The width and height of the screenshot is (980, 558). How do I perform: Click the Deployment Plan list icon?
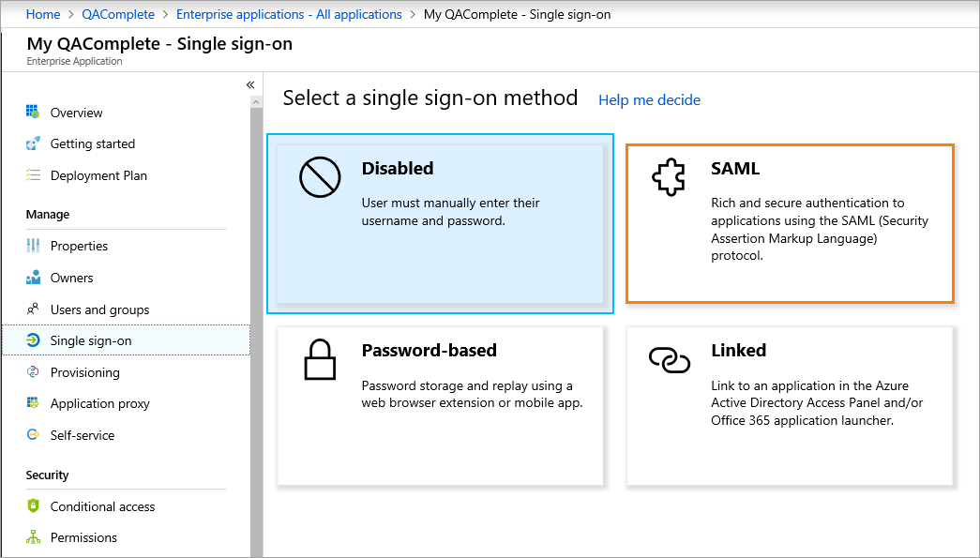[33, 175]
